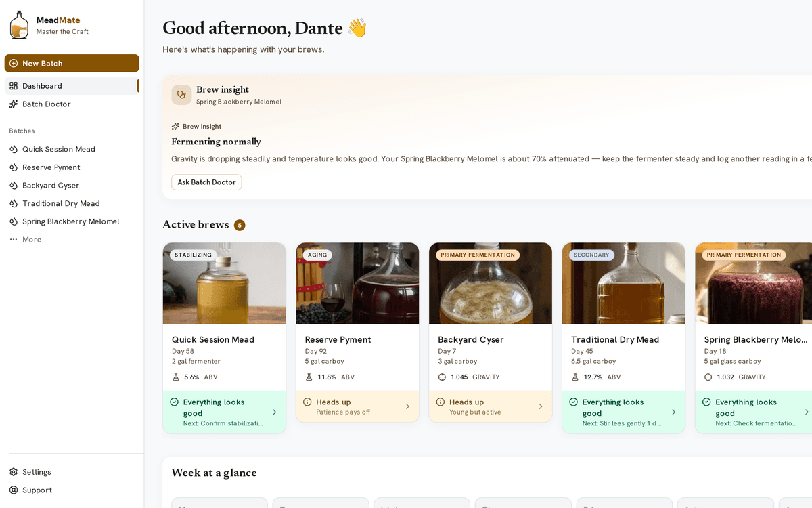Click Ask Batch Doctor button

206,182
